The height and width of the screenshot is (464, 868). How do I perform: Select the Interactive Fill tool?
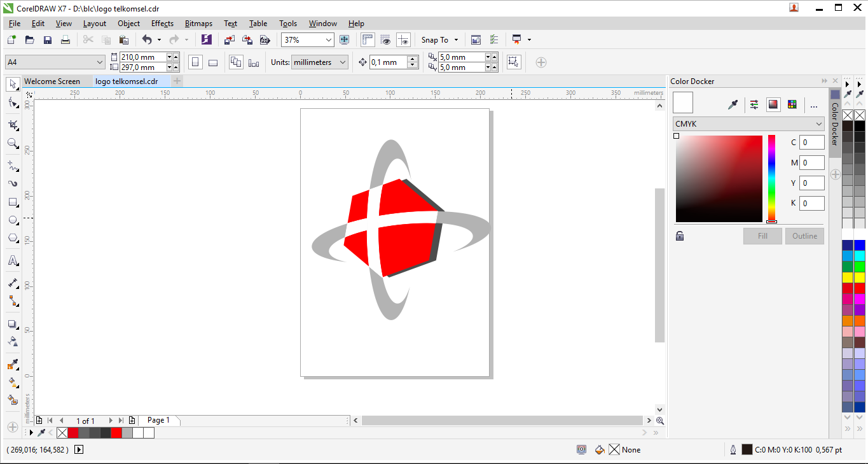tap(13, 383)
